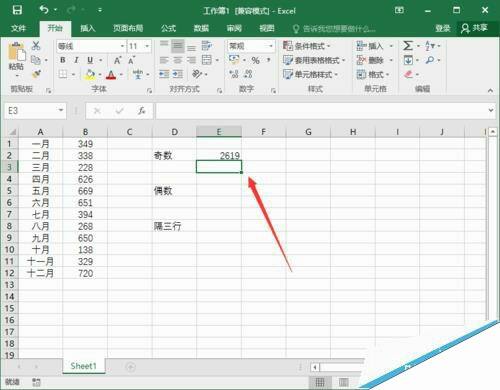This screenshot has height=390, width=500.
Task: Expand the Name Box dropdown arrow
Action: [61, 110]
